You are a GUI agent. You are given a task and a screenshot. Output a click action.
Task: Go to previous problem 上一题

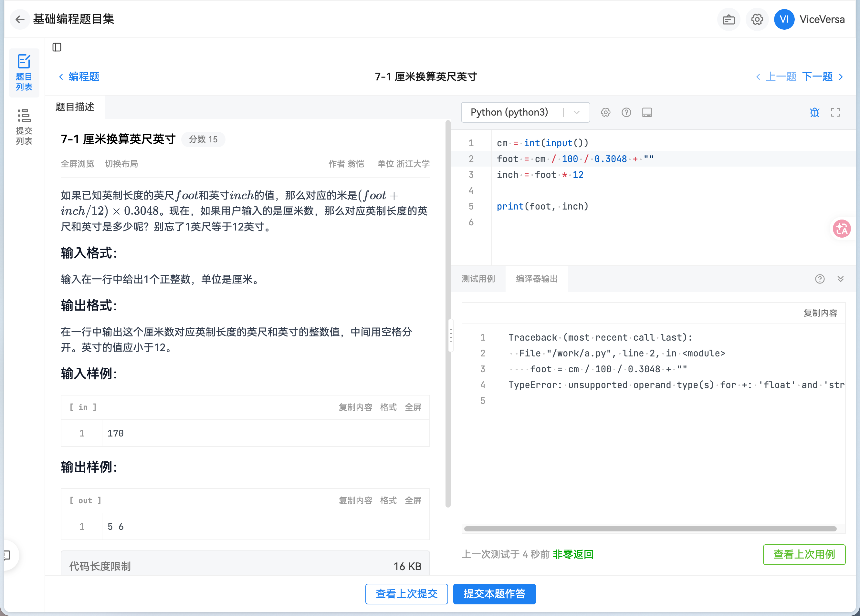776,77
